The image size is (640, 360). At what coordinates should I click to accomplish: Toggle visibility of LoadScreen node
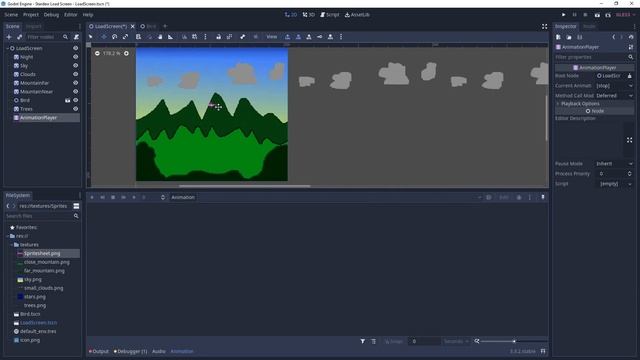[76, 48]
